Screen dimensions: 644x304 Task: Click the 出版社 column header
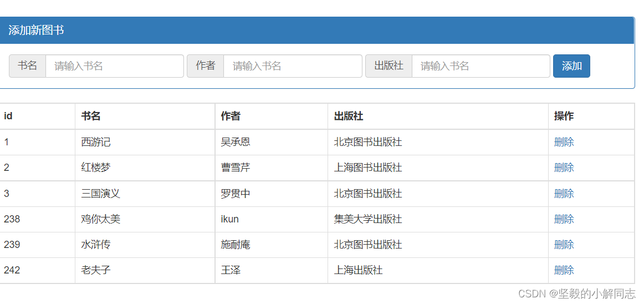coord(438,116)
